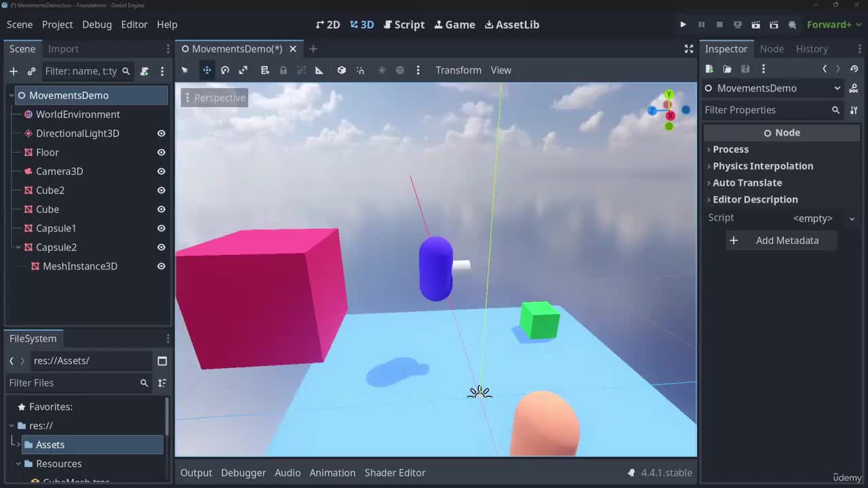Switch to the Script workspace

click(404, 24)
